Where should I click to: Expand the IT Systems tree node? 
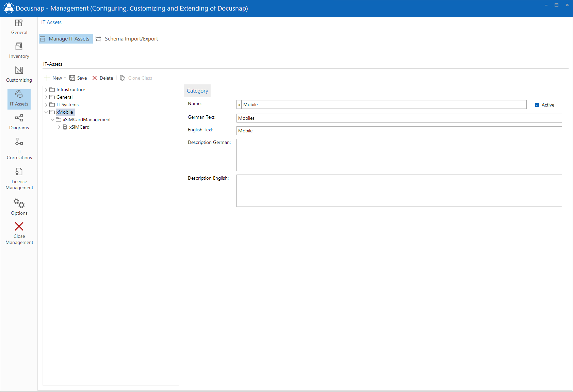click(46, 104)
